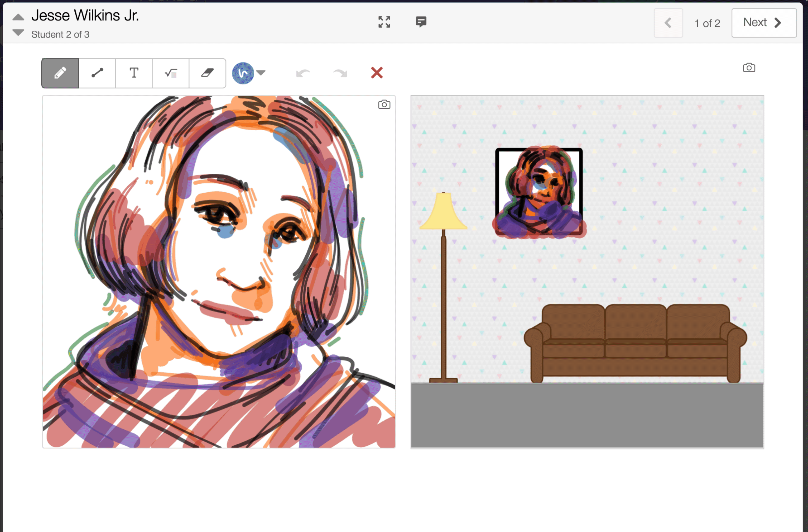This screenshot has width=808, height=532.
Task: Click the portrait sketch canvas
Action: 219,271
